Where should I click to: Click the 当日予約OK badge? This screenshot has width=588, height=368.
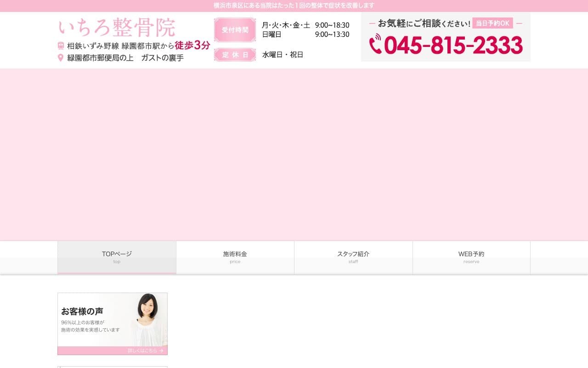[492, 23]
